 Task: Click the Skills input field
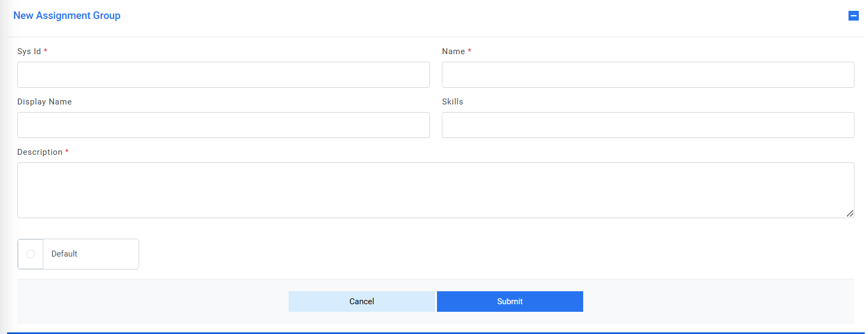(648, 125)
